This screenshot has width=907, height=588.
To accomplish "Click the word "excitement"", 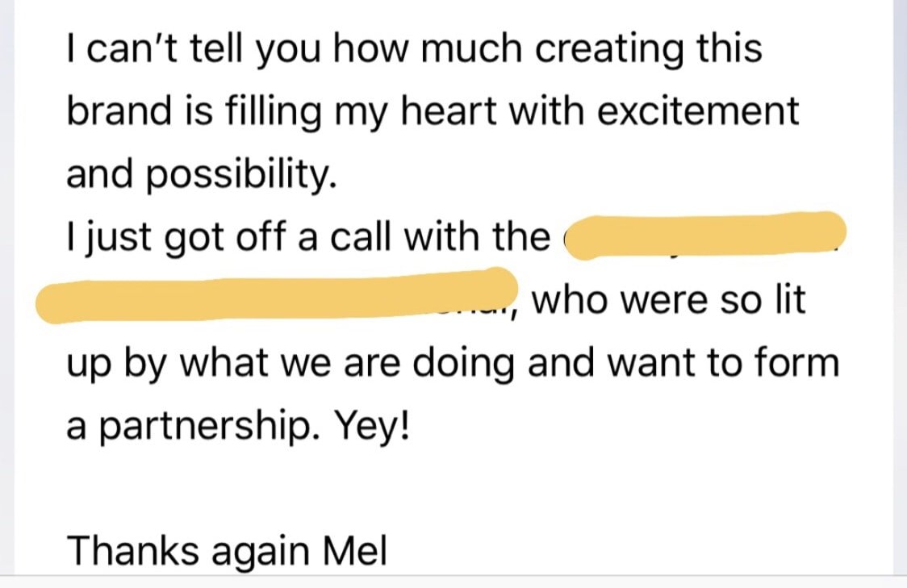I will pos(698,111).
